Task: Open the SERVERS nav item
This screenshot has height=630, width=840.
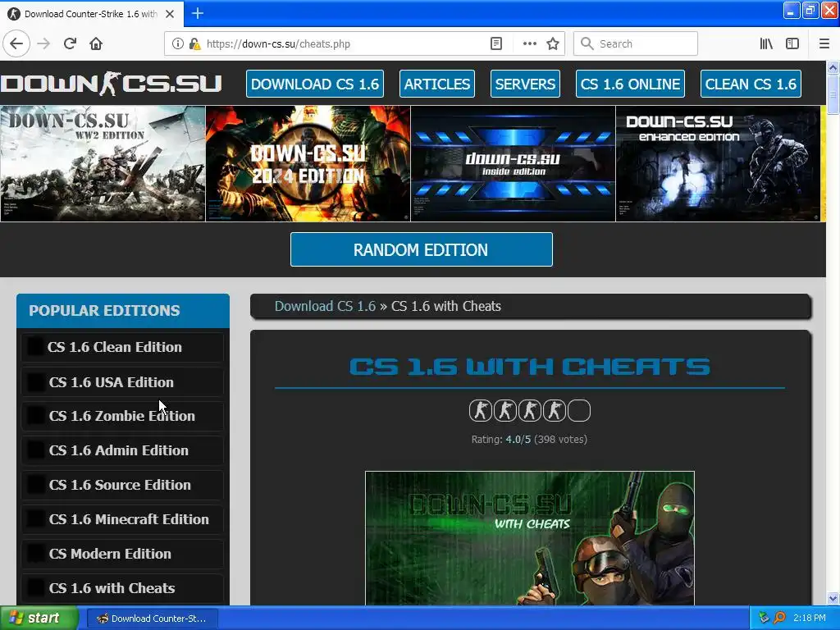Action: click(525, 84)
